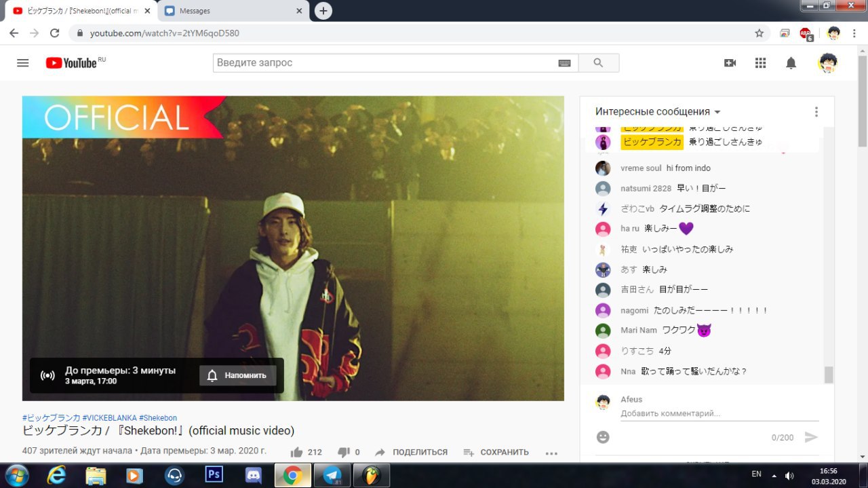Click the video player frame
This screenshot has height=488, width=868.
[x=293, y=248]
